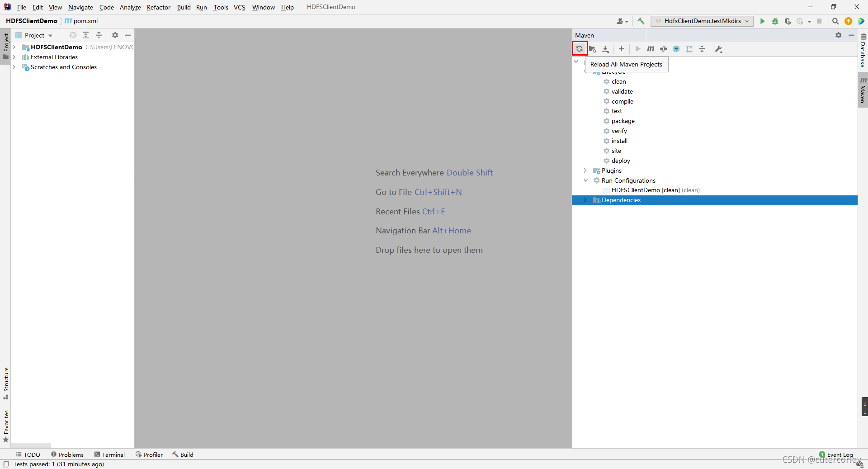Toggle the Database side tab
868x469 pixels.
tap(863, 51)
